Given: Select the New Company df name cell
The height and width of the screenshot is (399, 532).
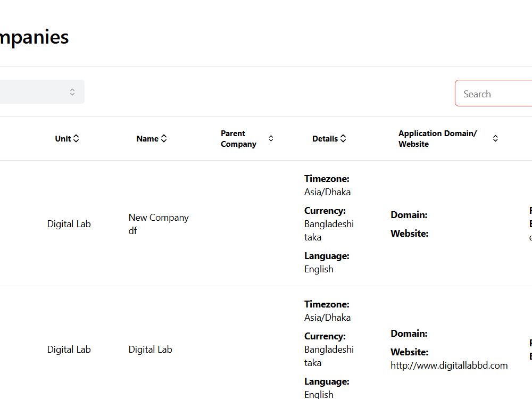Looking at the screenshot, I should pyautogui.click(x=159, y=224).
